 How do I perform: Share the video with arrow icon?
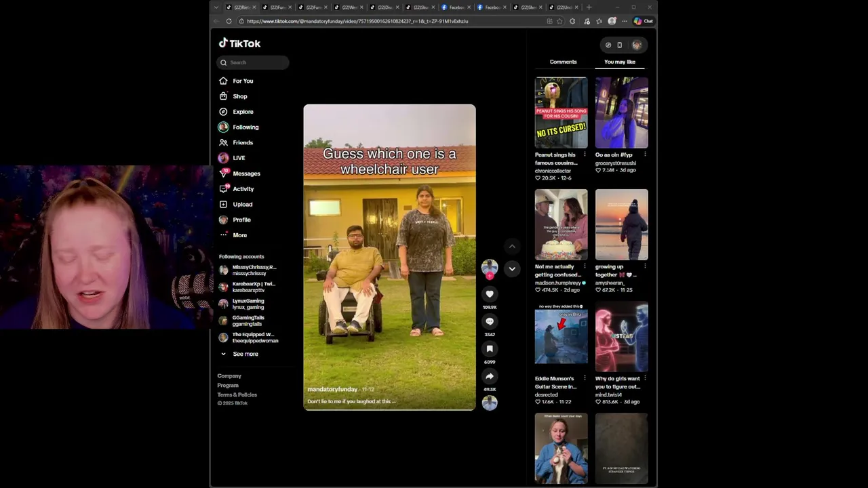coord(490,376)
